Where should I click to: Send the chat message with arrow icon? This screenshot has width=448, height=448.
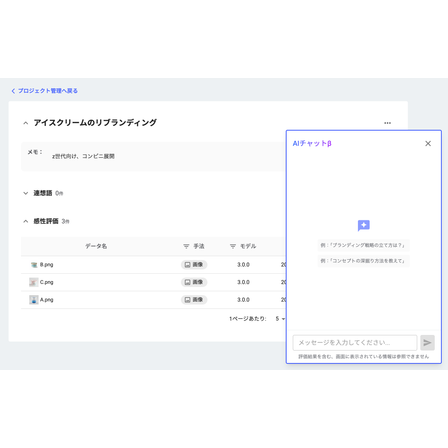pos(427,342)
